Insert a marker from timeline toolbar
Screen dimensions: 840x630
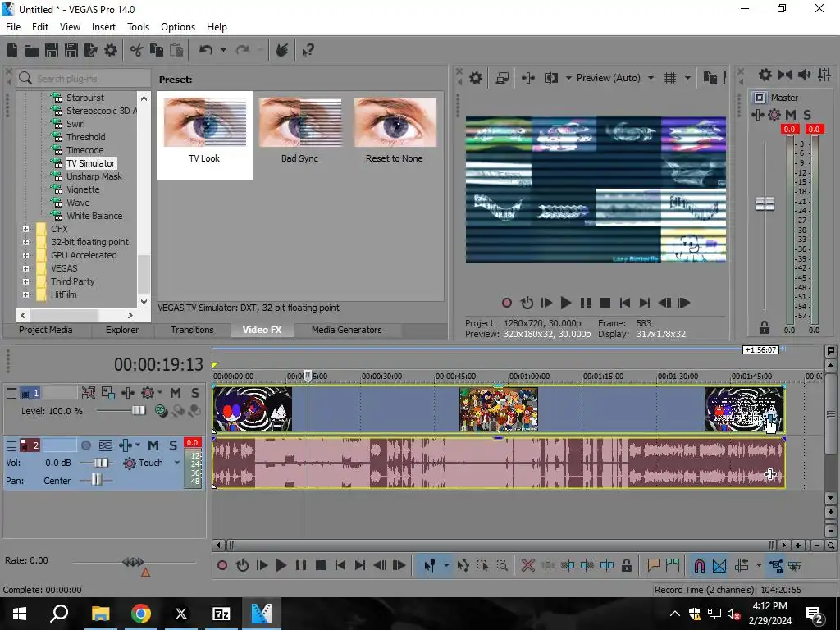(x=653, y=565)
